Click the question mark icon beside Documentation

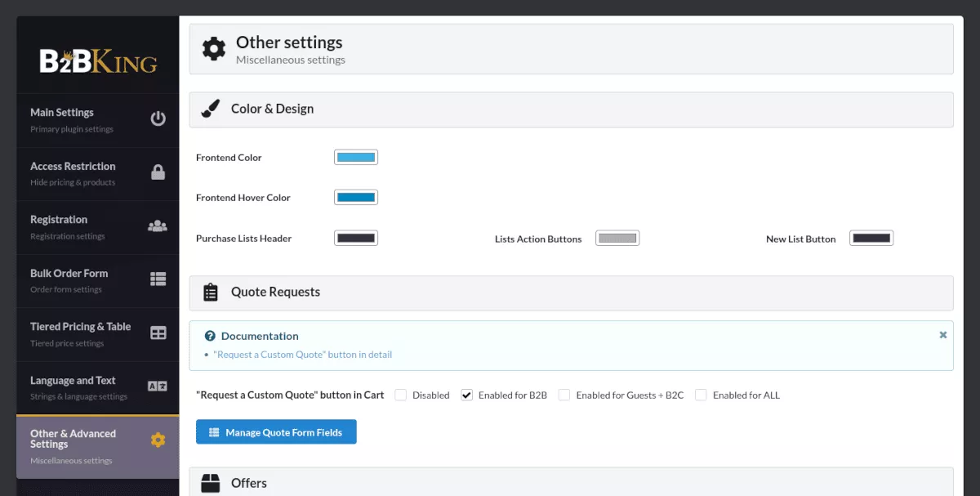(x=210, y=336)
